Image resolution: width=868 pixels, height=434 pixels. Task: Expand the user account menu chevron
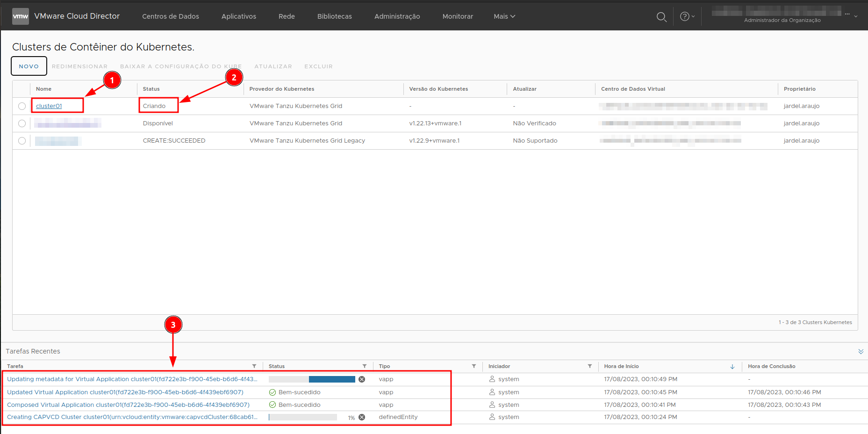coord(856,16)
